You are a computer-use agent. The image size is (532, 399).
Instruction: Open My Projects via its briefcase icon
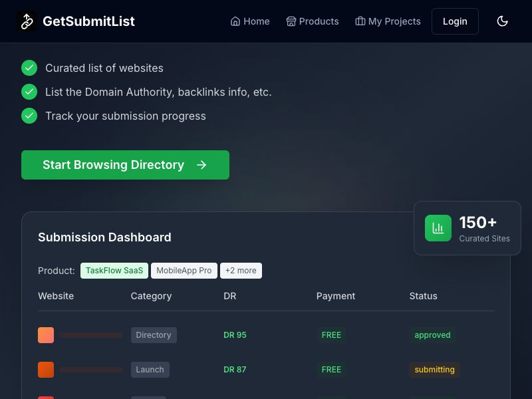(x=360, y=21)
